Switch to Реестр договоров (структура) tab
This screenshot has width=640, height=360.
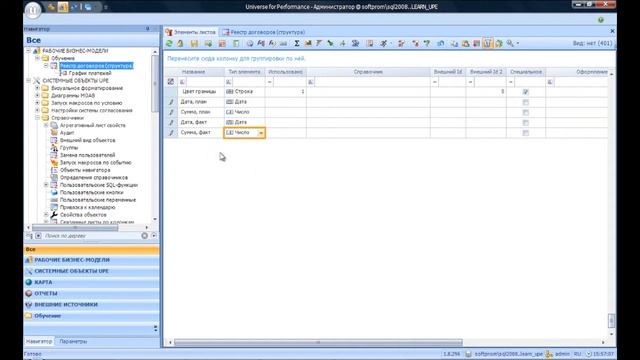[264, 32]
